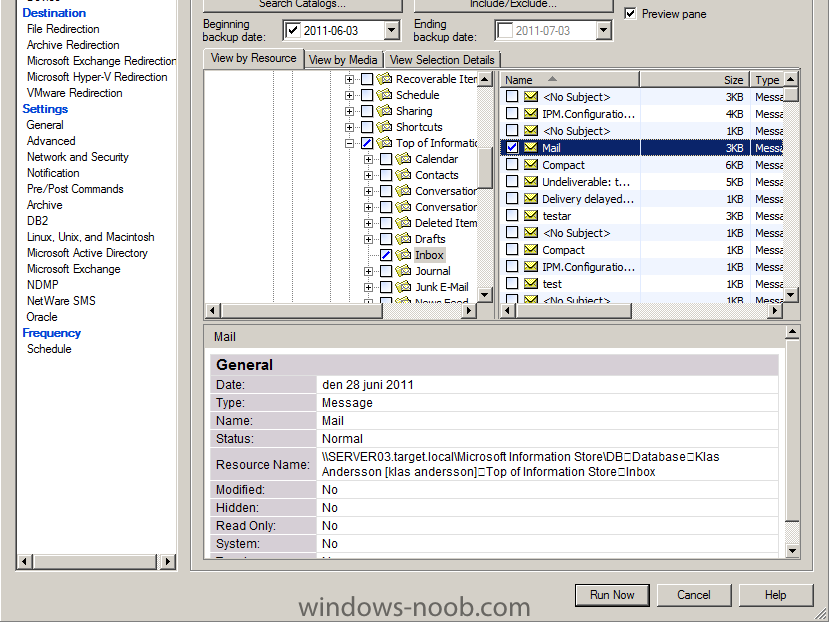Screen dimensions: 829x622
Task: Expand the Journal tree node
Action: click(369, 271)
